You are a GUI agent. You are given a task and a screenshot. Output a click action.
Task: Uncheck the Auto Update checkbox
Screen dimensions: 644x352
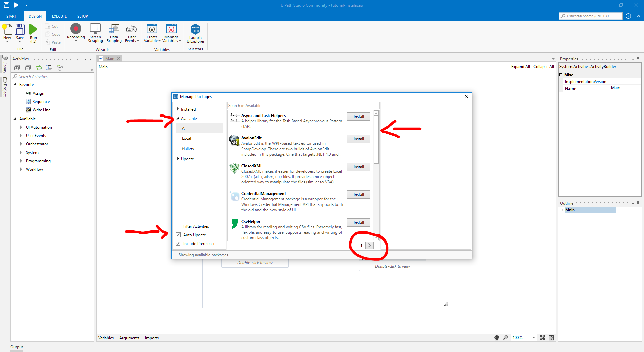coord(178,235)
